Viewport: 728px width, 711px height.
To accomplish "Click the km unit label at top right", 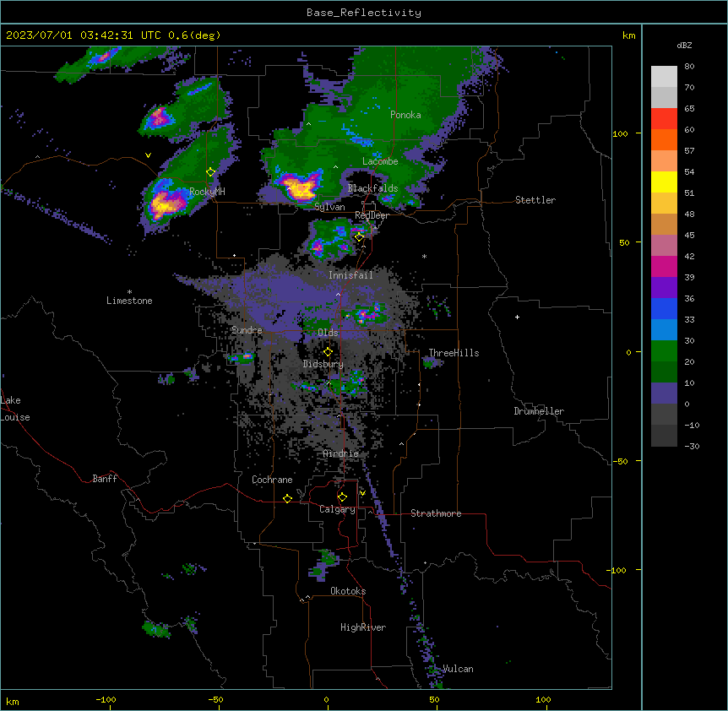I will (x=628, y=35).
